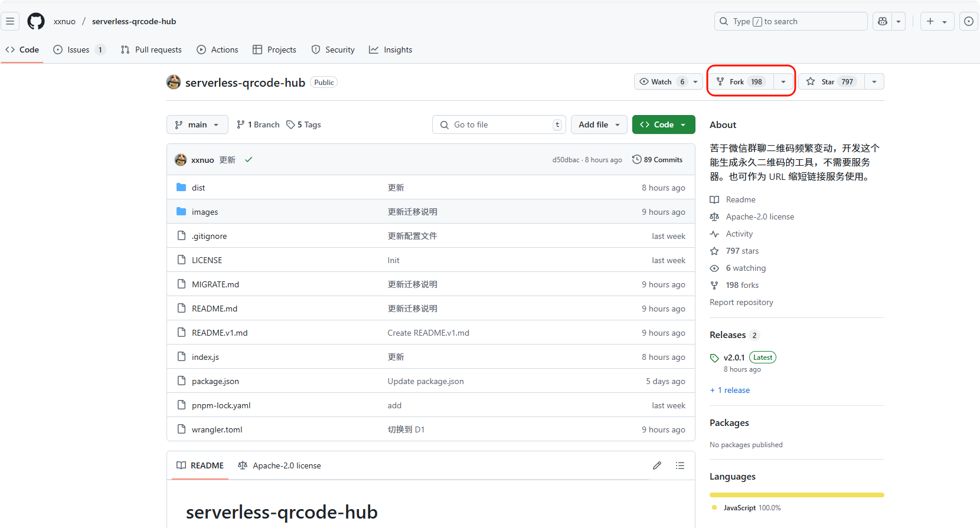Open the Copilot icon button
Viewport: 980px width, 528px height.
(883, 21)
